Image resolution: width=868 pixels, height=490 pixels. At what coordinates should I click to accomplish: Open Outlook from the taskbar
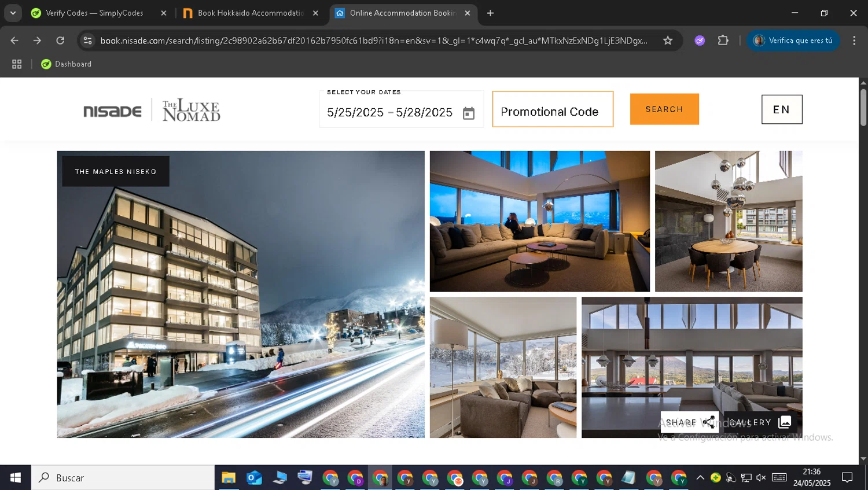pos(254,478)
